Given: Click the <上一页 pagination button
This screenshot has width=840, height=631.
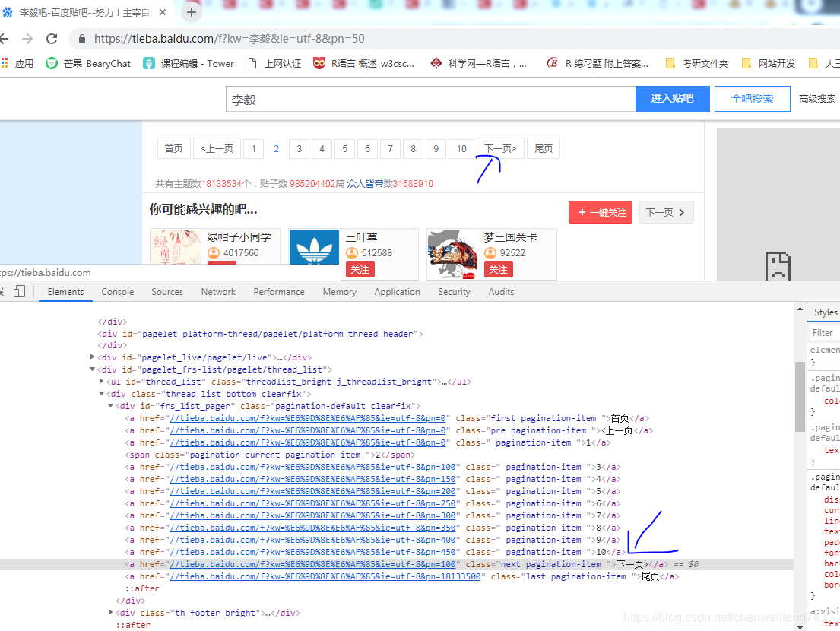Looking at the screenshot, I should 217,148.
